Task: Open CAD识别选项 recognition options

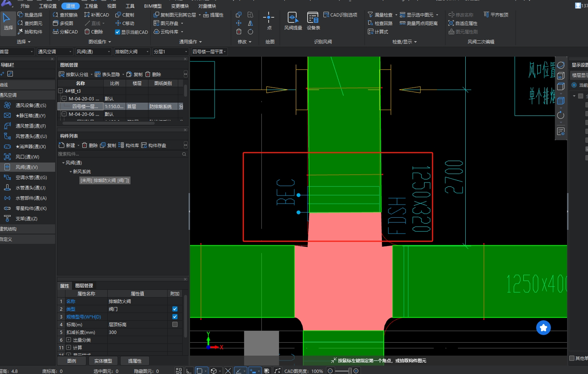Action: click(x=340, y=15)
